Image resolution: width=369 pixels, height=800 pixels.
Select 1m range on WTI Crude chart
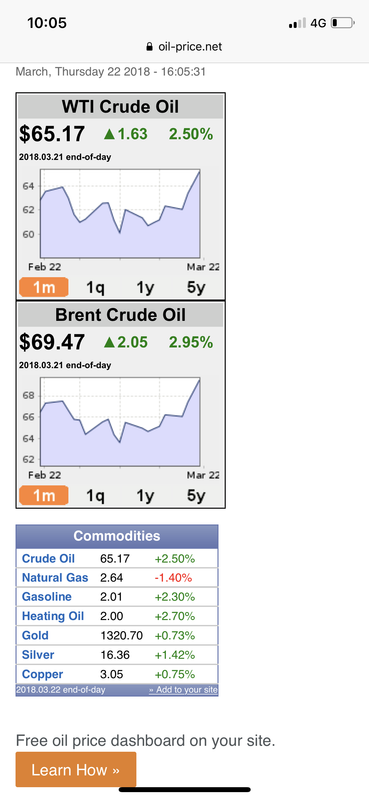tap(43, 287)
